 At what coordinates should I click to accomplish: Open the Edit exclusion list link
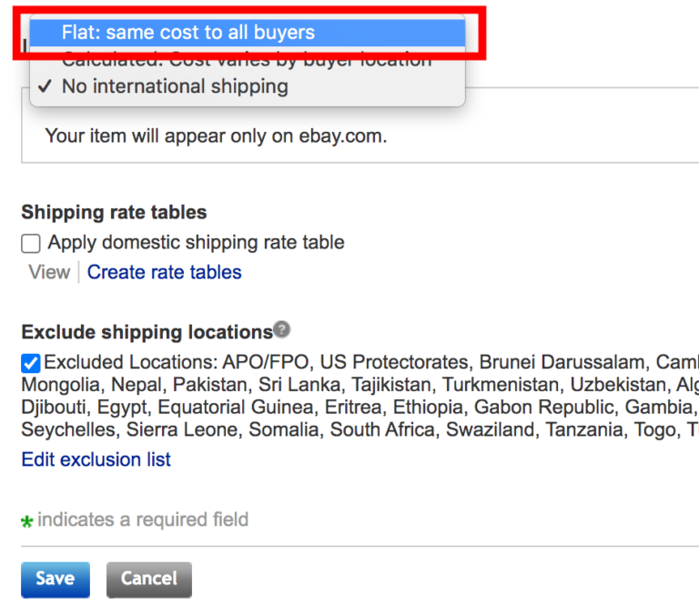[x=96, y=459]
